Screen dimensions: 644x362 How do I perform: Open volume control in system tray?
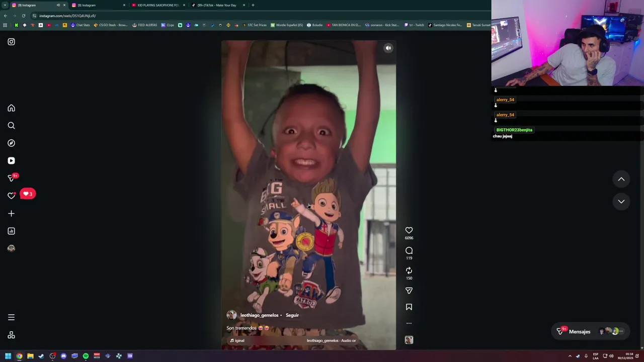tap(611, 356)
